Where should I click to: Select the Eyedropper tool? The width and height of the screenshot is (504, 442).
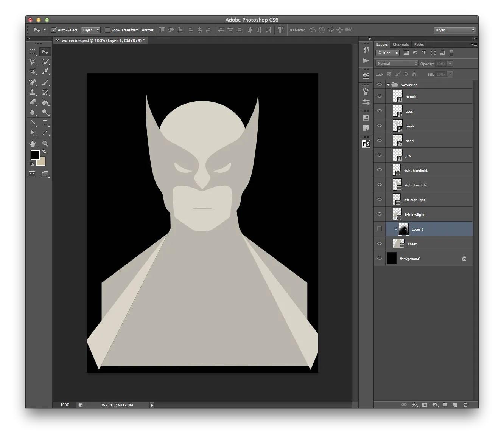point(45,71)
